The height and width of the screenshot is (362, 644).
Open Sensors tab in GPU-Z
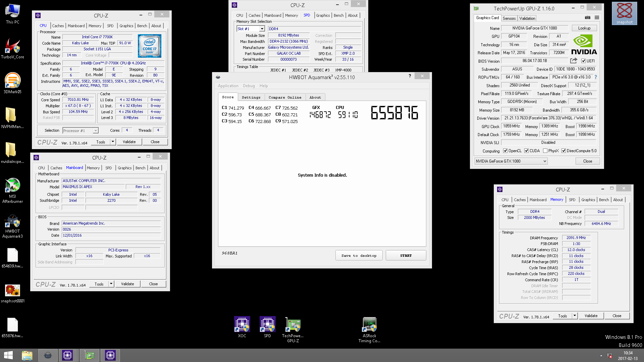click(509, 18)
